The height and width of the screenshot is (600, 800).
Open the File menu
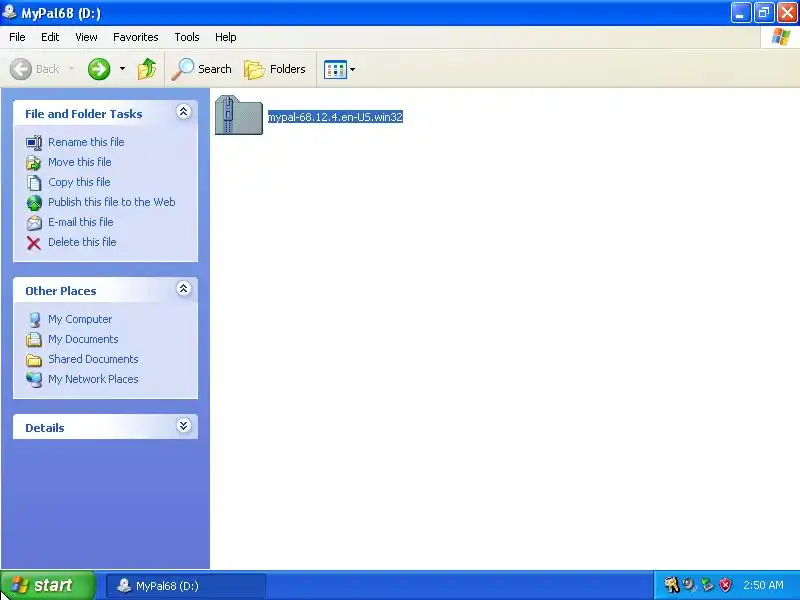pyautogui.click(x=17, y=37)
